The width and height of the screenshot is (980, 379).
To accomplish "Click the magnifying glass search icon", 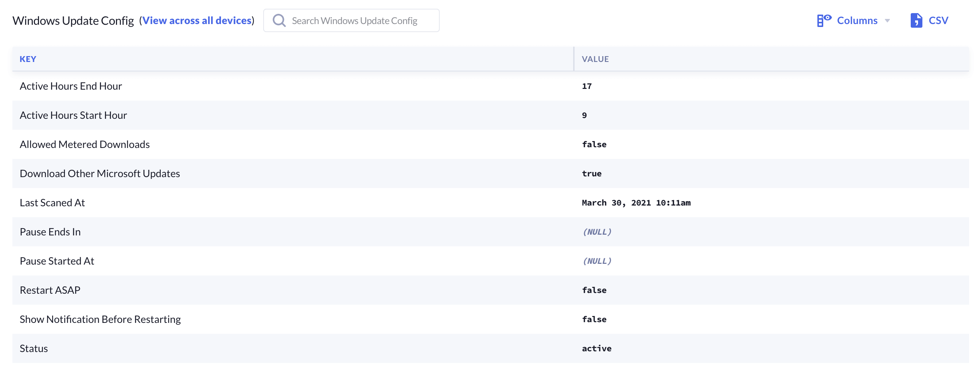I will tap(279, 20).
